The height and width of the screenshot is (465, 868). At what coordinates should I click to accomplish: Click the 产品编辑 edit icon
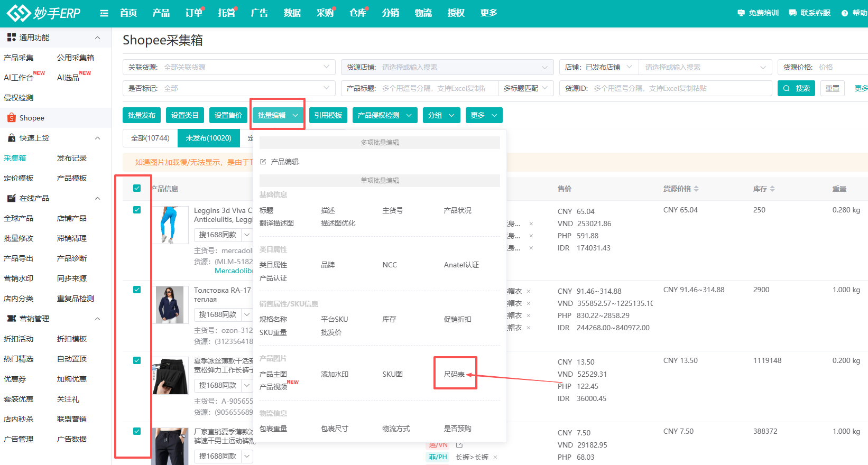[x=263, y=162]
